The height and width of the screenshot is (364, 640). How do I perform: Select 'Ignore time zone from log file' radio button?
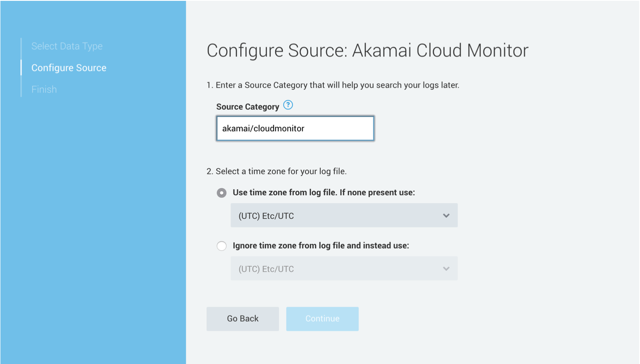pyautogui.click(x=222, y=246)
